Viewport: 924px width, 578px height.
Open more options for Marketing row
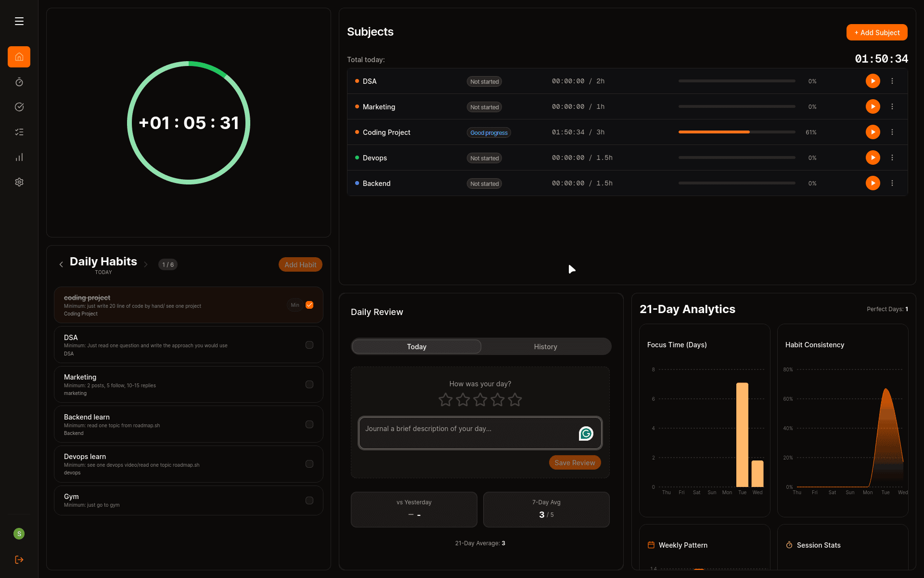pyautogui.click(x=892, y=106)
